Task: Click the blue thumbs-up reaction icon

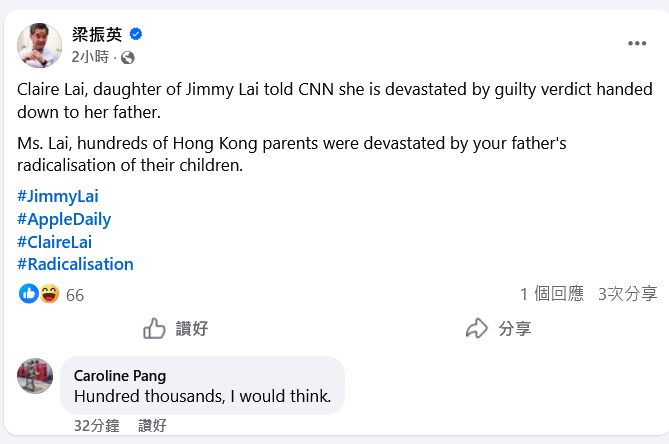Action: [30, 294]
